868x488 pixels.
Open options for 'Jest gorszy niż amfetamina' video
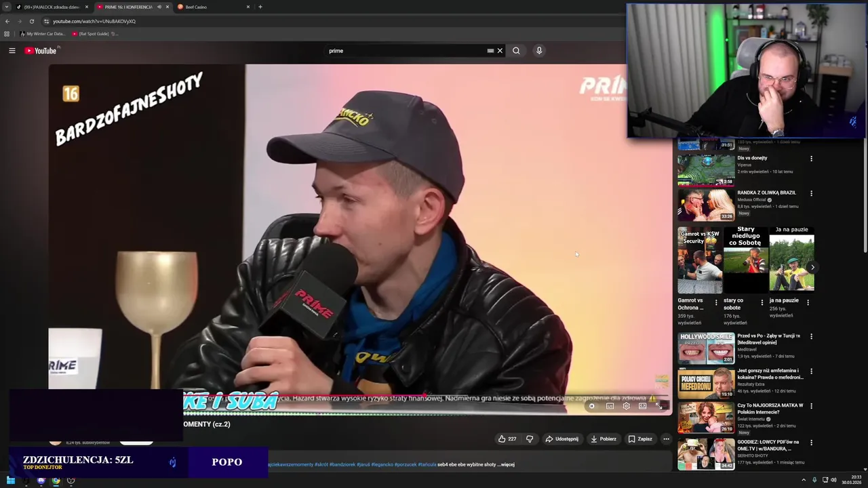coord(811,371)
